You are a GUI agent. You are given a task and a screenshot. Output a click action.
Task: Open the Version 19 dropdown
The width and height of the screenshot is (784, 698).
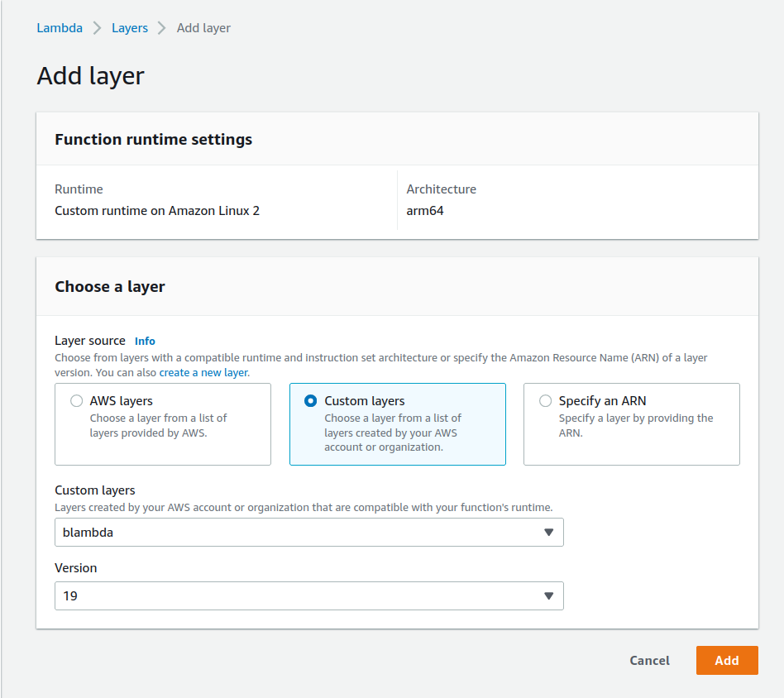309,595
